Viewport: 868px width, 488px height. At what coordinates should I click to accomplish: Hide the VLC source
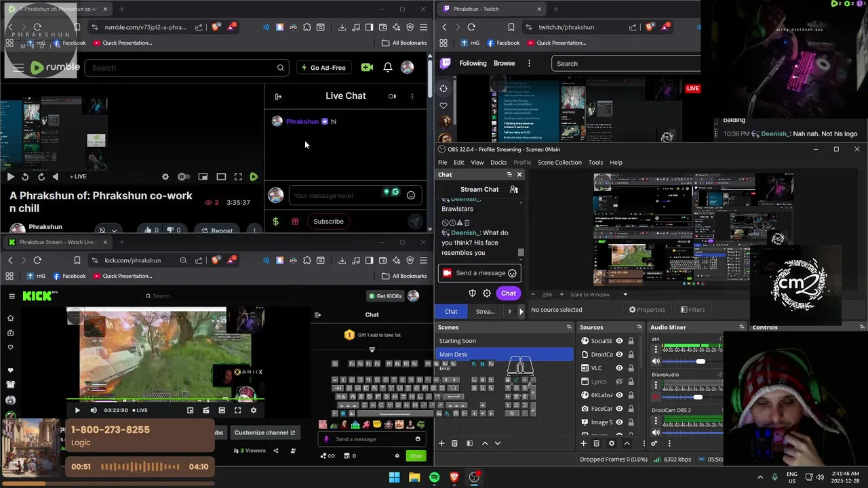619,368
